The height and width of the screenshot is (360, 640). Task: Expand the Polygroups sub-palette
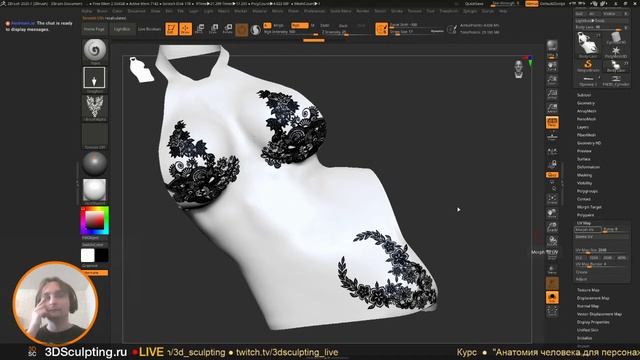click(x=587, y=191)
